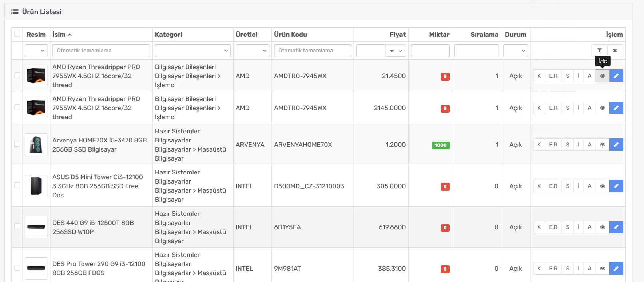
Task: Click the edit pencil for DES Pro Tower 290
Action: point(616,269)
